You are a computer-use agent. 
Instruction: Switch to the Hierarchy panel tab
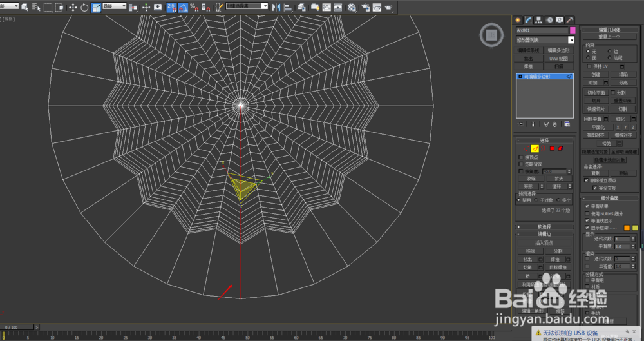539,20
